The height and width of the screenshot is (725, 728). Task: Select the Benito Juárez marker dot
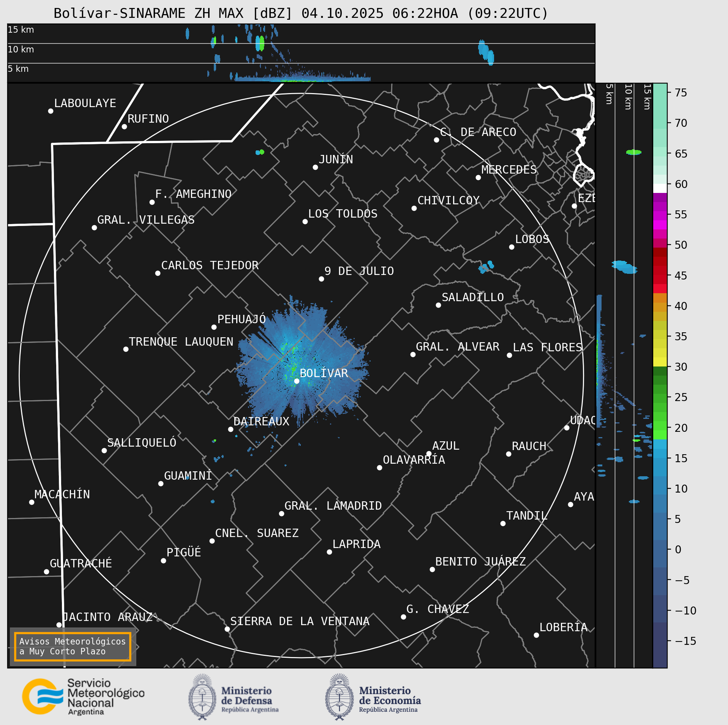coord(432,569)
